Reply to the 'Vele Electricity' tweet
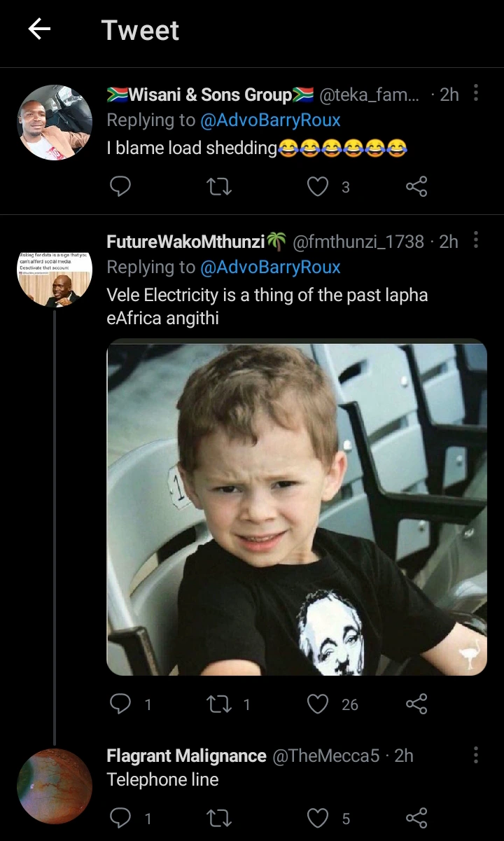The width and height of the screenshot is (504, 841). pos(120,704)
